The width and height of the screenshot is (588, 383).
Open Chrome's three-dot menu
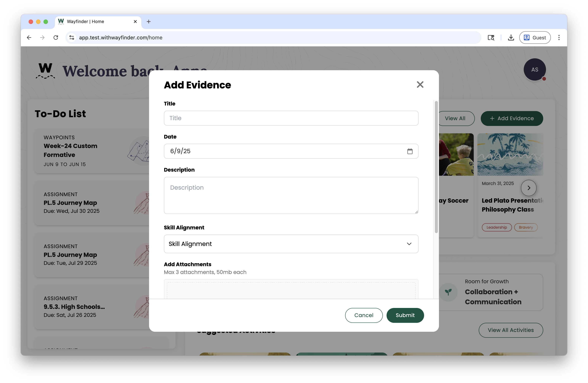point(559,38)
